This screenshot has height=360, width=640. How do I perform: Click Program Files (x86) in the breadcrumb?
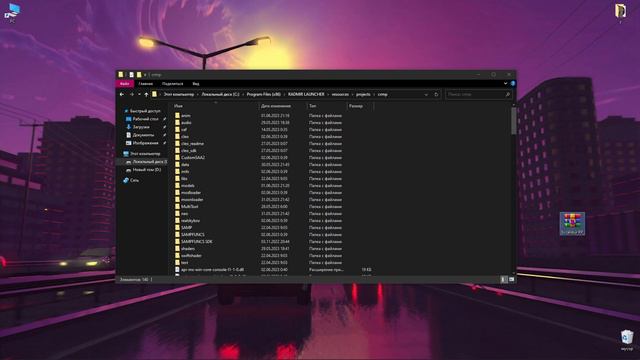coord(264,94)
